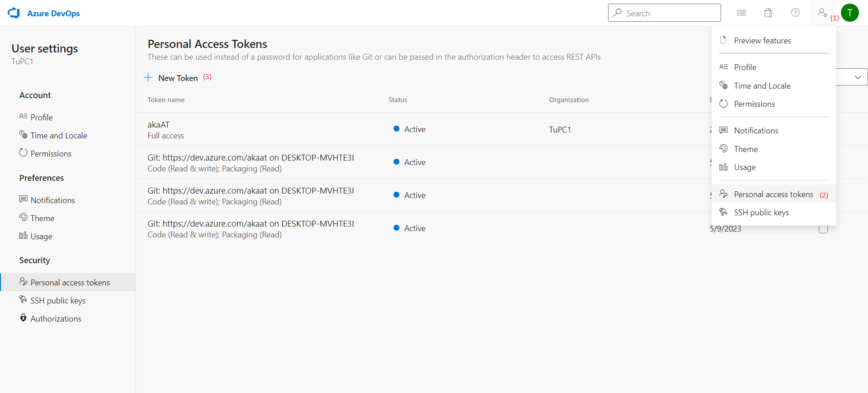Open Profile from the left sidebar
This screenshot has width=868, height=393.
[x=68, y=118]
